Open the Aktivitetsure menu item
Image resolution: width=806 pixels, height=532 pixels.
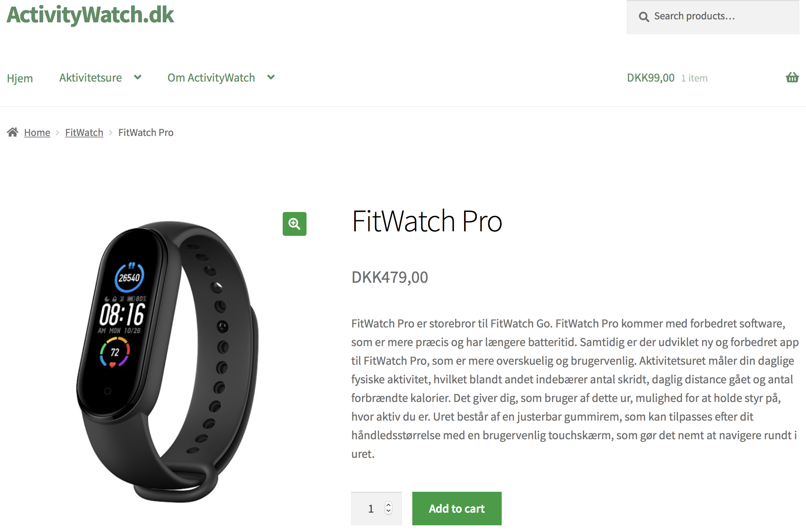pos(91,77)
